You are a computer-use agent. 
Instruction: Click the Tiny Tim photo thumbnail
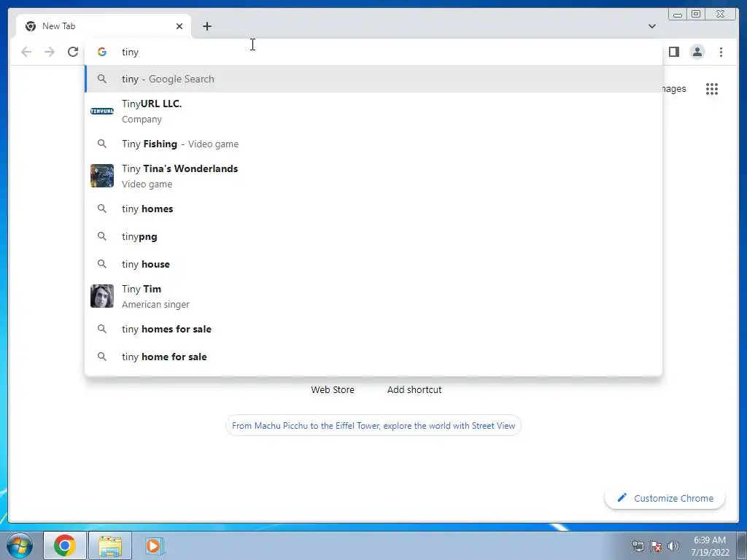pos(102,296)
